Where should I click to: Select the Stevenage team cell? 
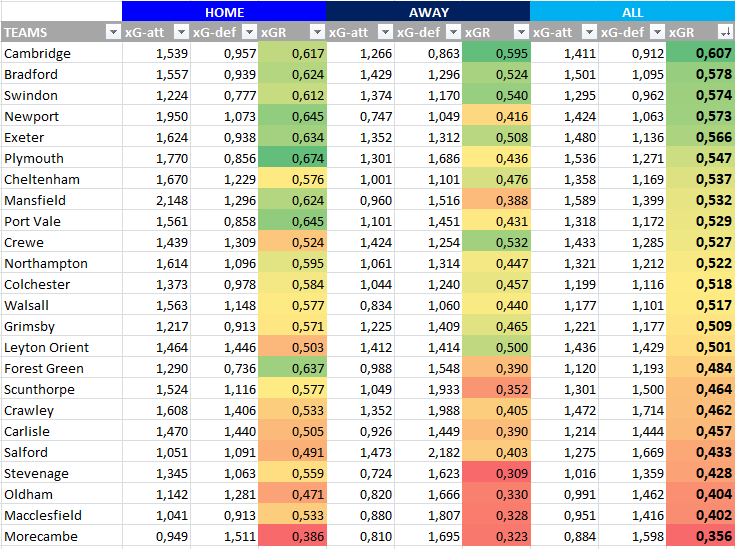coord(61,473)
